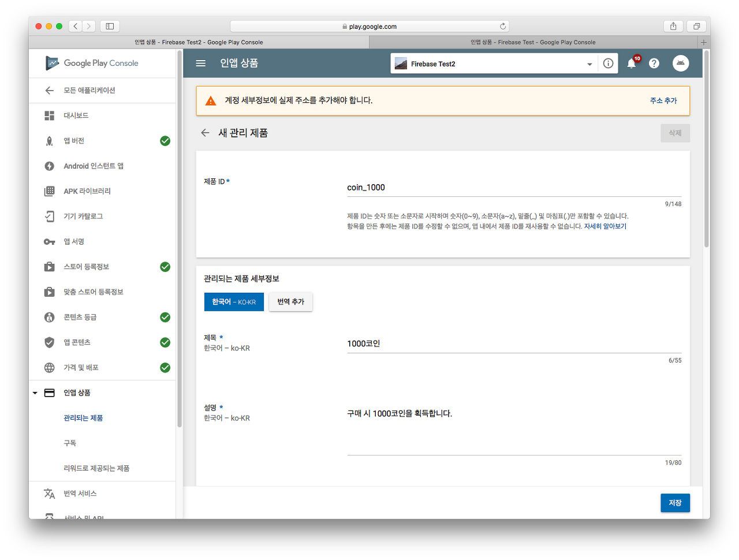Click the Android 인스턴트 앱 lightning icon
The image size is (739, 560).
(x=50, y=166)
